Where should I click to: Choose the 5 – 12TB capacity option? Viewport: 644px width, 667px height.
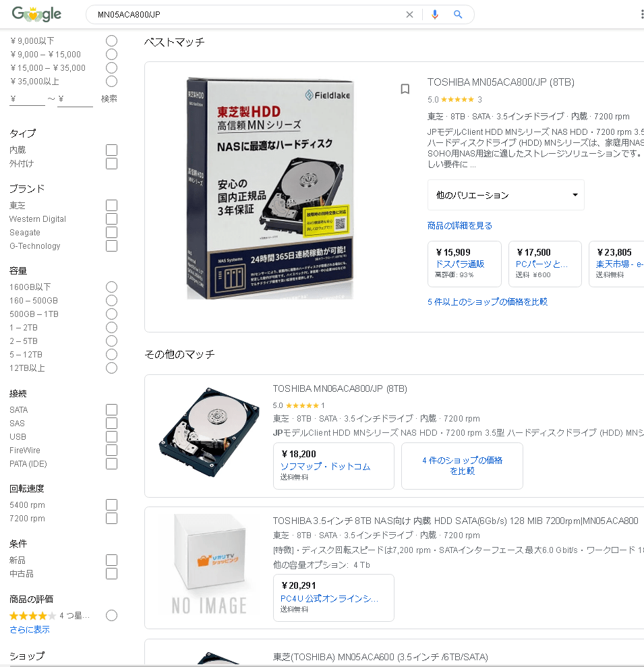111,354
